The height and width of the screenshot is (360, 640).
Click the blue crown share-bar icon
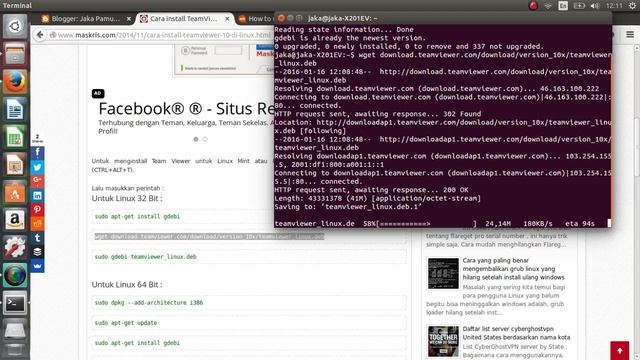[x=37, y=266]
